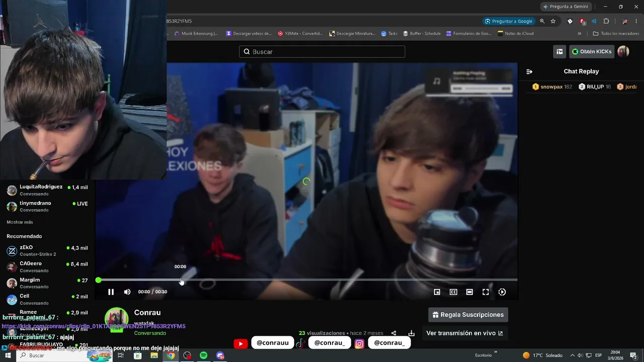This screenshot has width=644, height=362.
Task: Enter fullscreen video mode
Action: [x=486, y=292]
